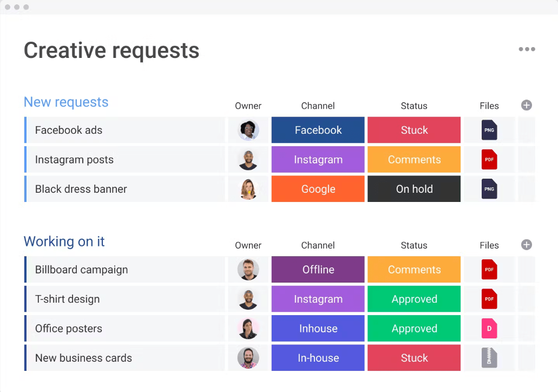Open PNG file in Facebook ads row
This screenshot has height=392, width=558.
pos(489,130)
